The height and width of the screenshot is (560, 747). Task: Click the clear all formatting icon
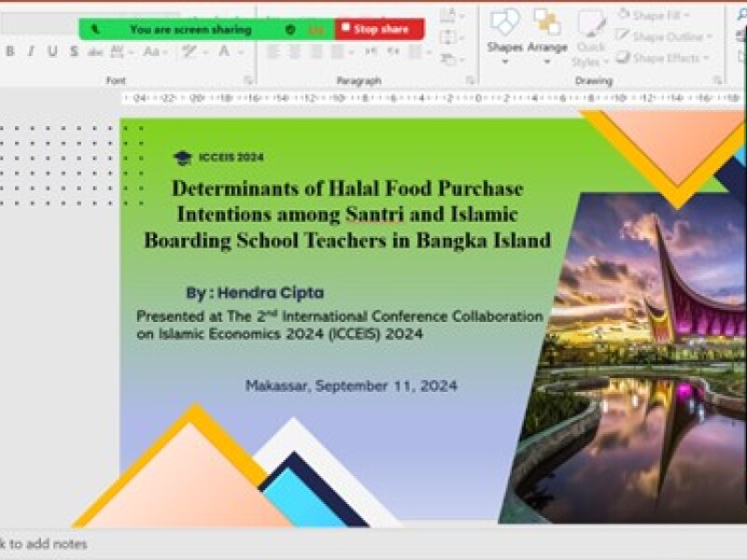coord(190,52)
